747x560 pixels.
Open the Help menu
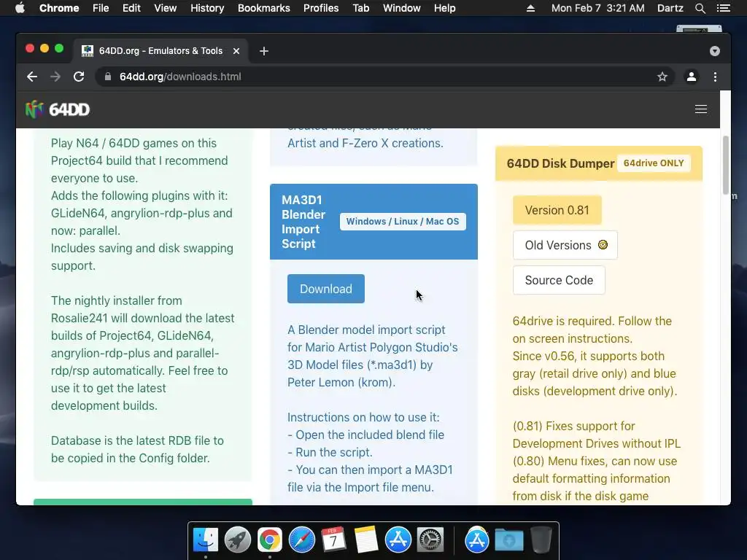[x=444, y=8]
